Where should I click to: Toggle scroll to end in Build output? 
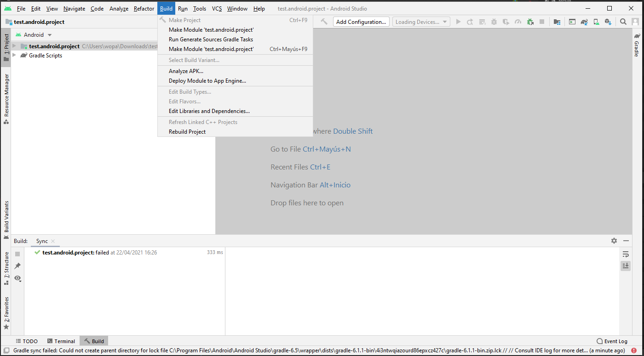[x=626, y=266]
